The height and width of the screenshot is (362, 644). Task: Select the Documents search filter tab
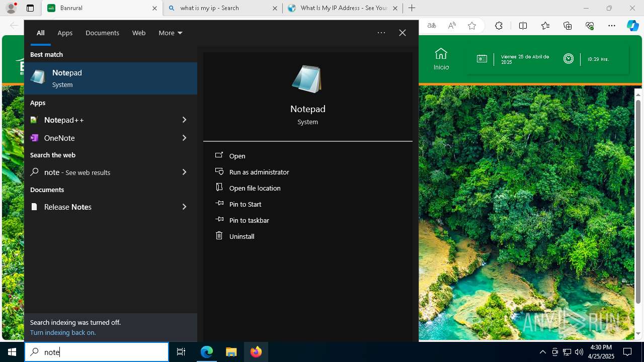(102, 33)
